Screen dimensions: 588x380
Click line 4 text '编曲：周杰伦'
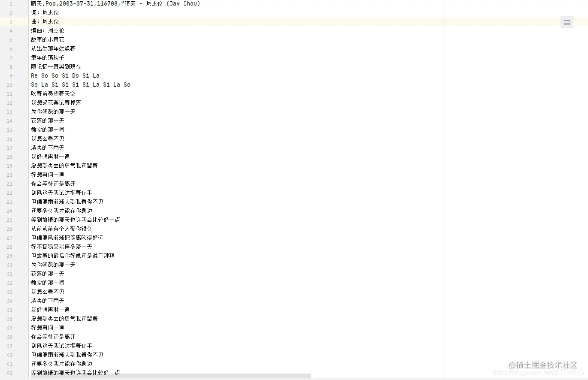point(48,30)
